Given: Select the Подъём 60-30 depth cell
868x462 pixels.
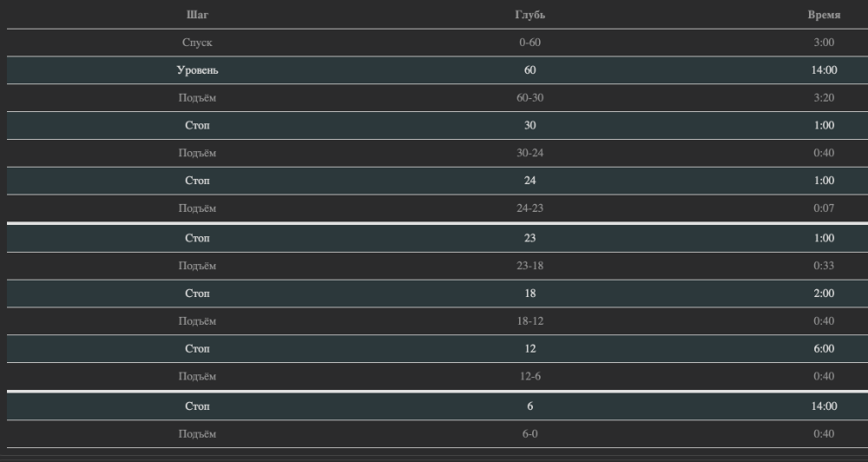Looking at the screenshot, I should click(529, 98).
